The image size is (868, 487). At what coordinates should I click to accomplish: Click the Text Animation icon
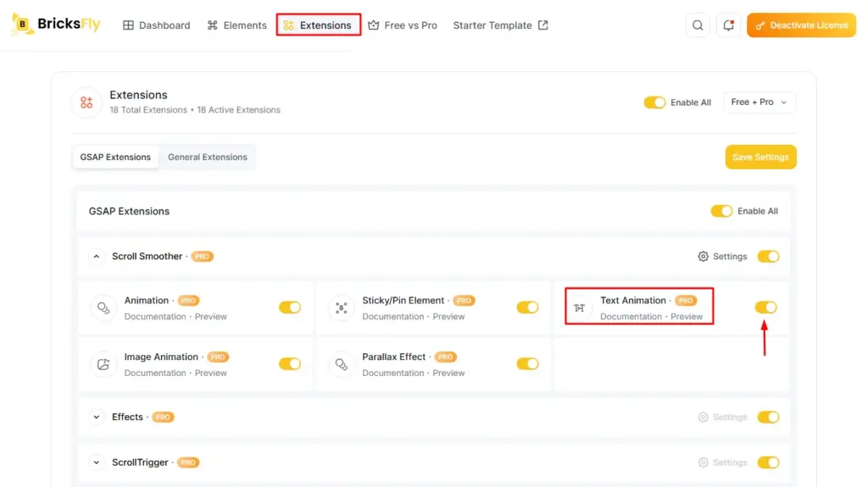579,307
